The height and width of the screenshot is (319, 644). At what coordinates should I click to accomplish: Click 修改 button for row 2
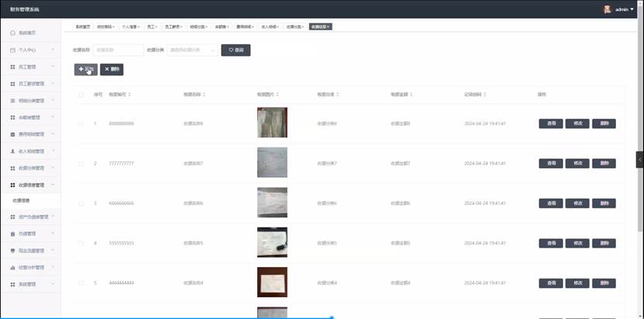point(577,164)
